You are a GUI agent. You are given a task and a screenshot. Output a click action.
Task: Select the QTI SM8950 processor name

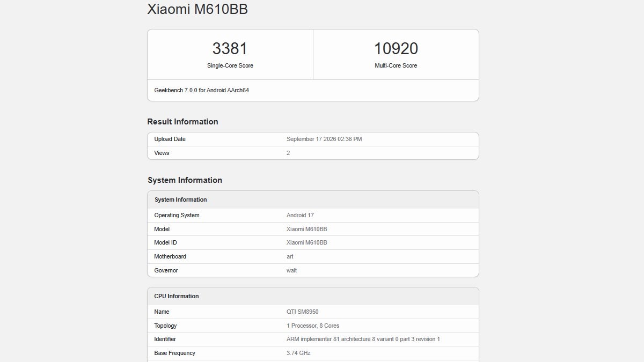point(303,312)
